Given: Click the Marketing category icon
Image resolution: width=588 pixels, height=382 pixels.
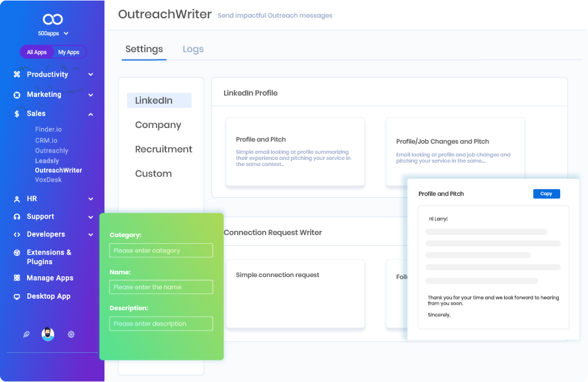Looking at the screenshot, I should [17, 95].
